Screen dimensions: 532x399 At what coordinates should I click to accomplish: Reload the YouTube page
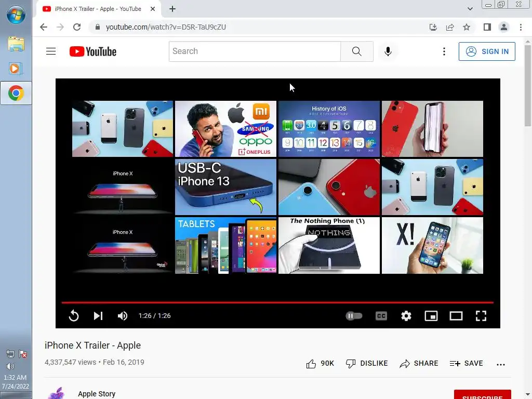[x=77, y=27]
